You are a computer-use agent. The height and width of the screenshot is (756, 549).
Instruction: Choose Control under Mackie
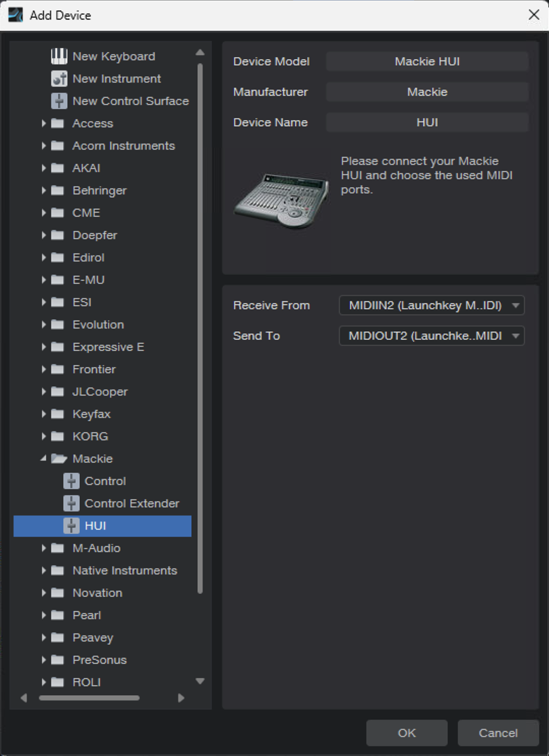tap(105, 481)
